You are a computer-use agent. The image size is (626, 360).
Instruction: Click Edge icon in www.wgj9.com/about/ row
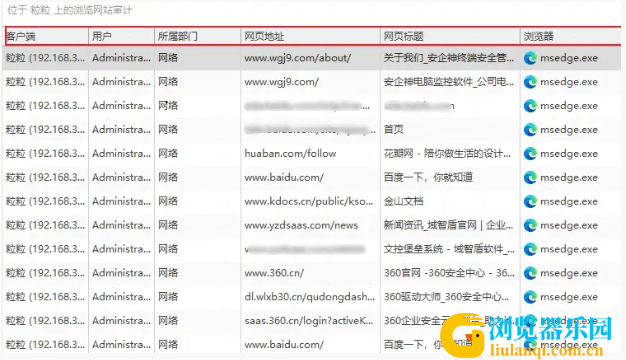click(x=530, y=58)
